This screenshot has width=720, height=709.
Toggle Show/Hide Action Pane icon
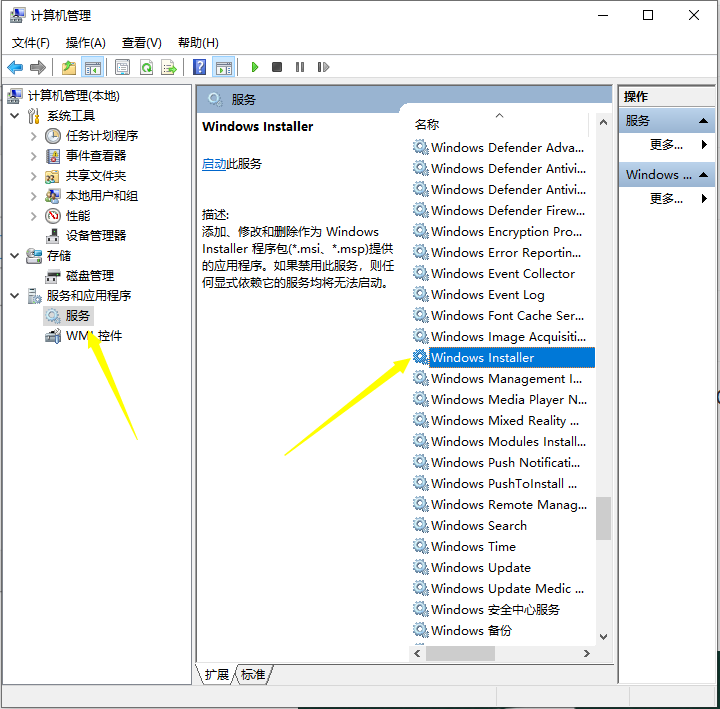[x=224, y=68]
